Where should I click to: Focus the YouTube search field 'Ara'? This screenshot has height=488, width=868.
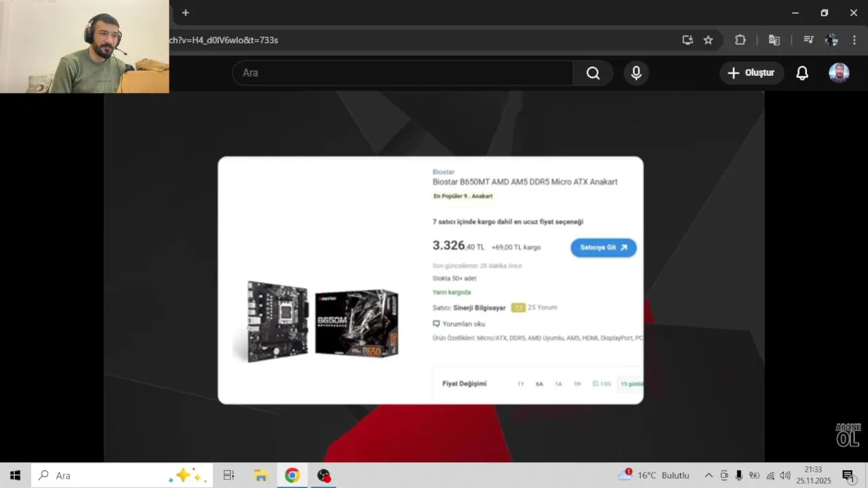[403, 73]
